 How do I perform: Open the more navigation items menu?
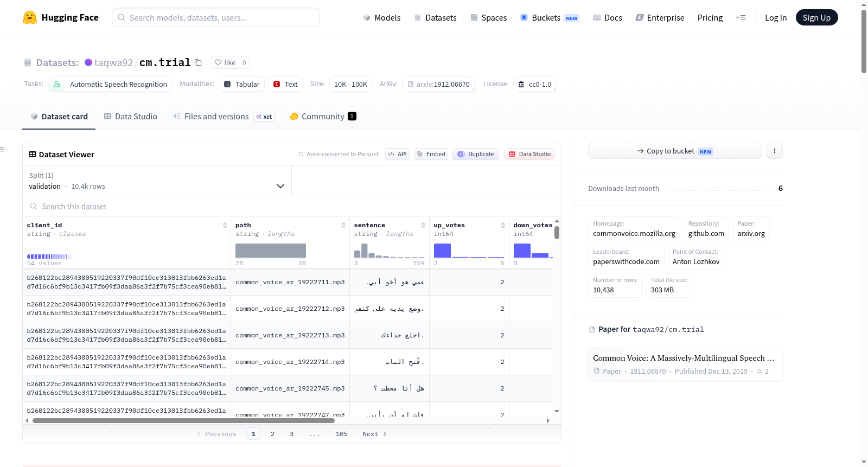[x=741, y=17]
